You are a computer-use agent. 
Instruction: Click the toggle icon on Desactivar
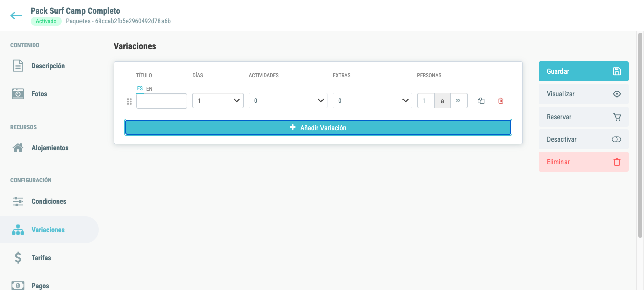pos(617,139)
